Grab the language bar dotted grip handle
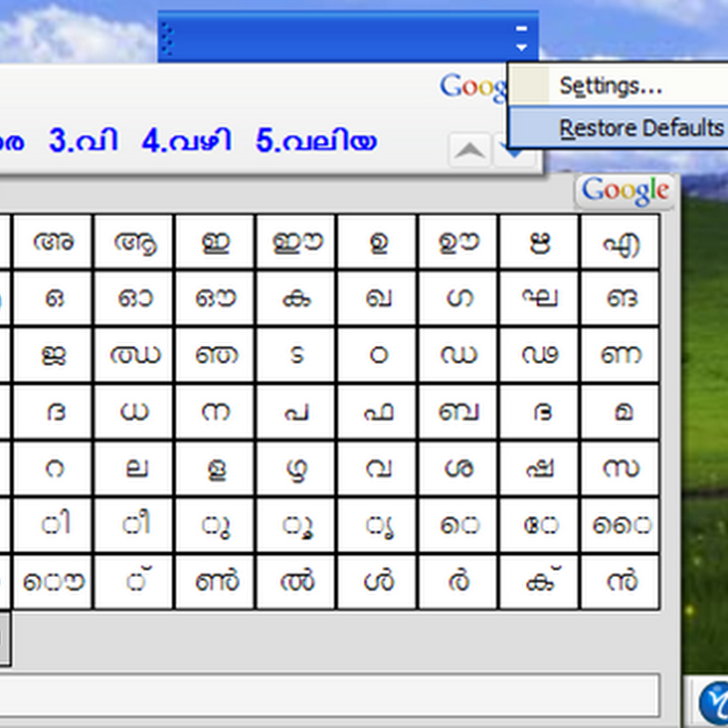The height and width of the screenshot is (728, 728). click(168, 39)
